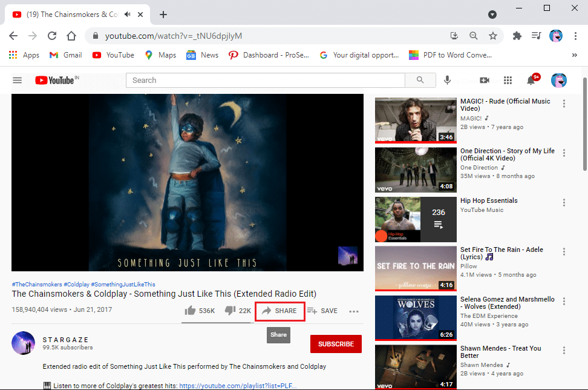588x390 pixels.
Task: Open options menu for Hip Hop Essentials
Action: (564, 203)
